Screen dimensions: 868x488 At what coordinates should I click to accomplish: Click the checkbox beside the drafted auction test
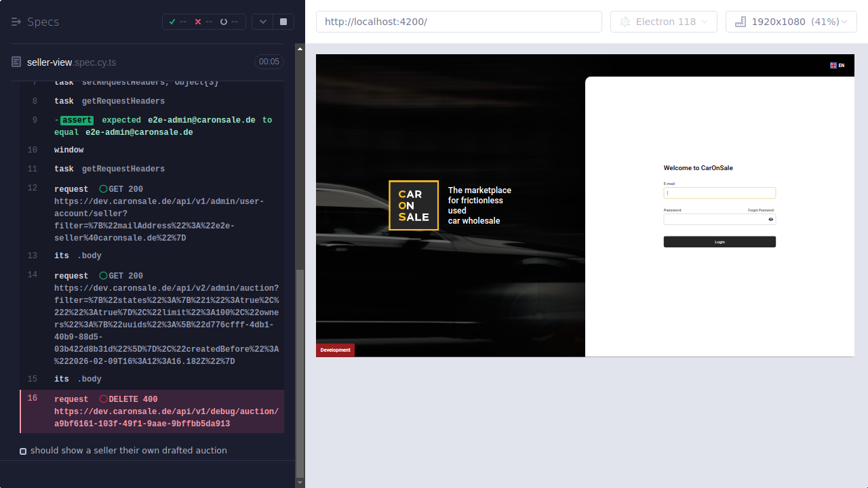pyautogui.click(x=23, y=451)
